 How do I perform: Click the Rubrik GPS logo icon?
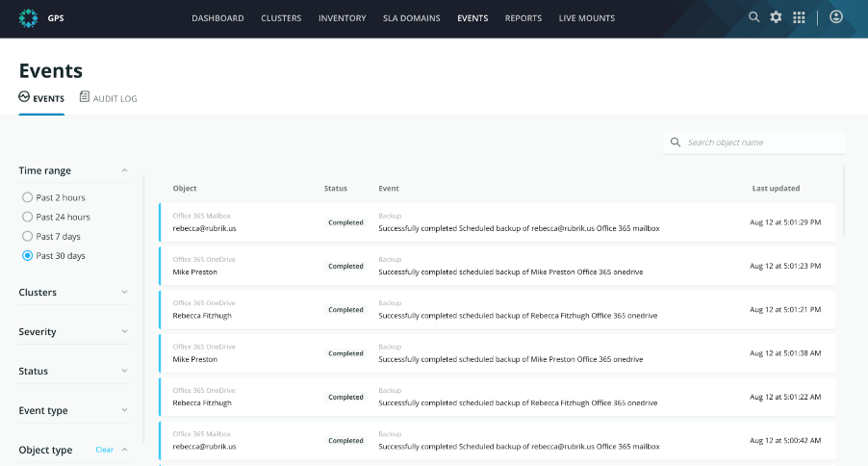tap(28, 18)
